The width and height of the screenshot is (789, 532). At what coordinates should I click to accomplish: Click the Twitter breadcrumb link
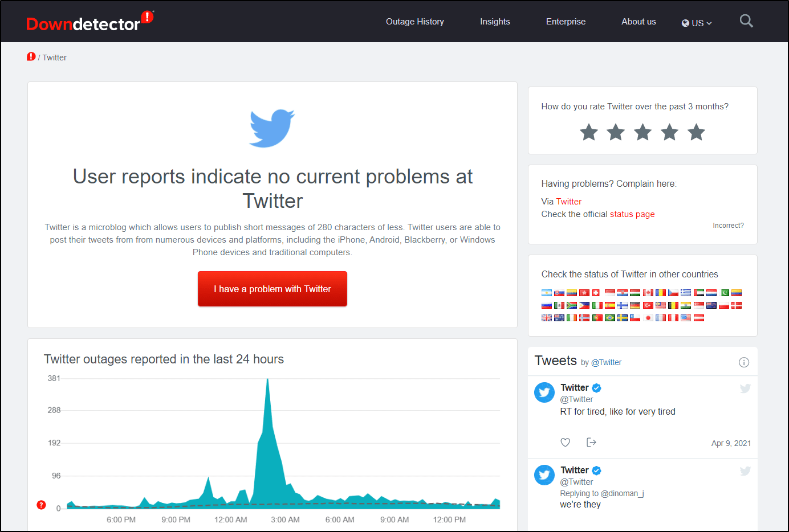[x=55, y=58]
